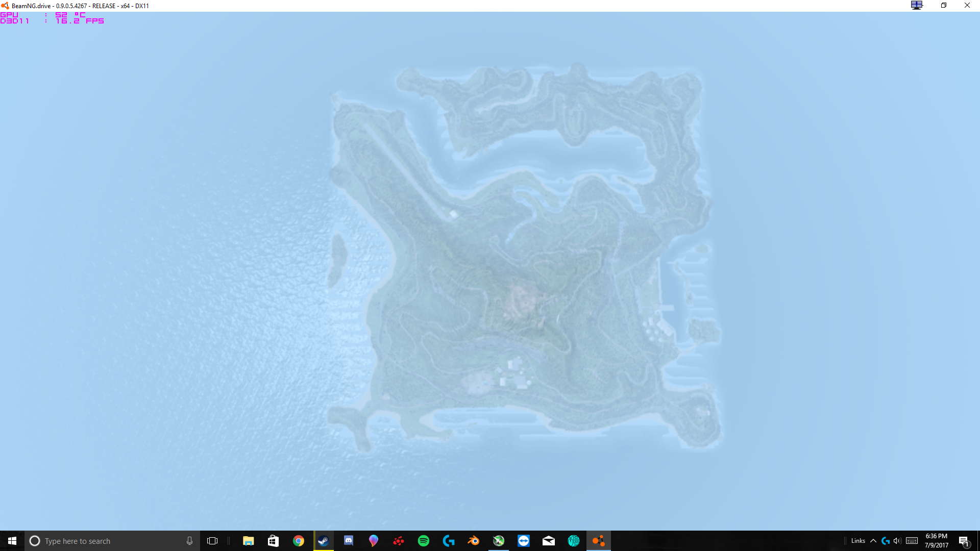Open the Mail app from taskbar

[549, 541]
